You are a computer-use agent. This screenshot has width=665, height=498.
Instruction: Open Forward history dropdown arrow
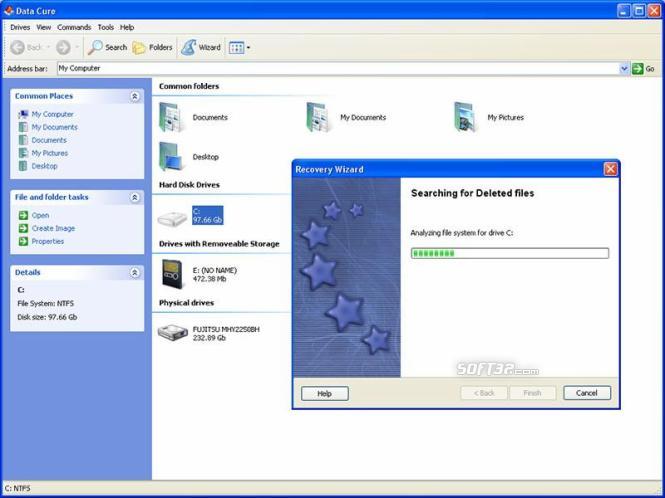pyautogui.click(x=77, y=47)
